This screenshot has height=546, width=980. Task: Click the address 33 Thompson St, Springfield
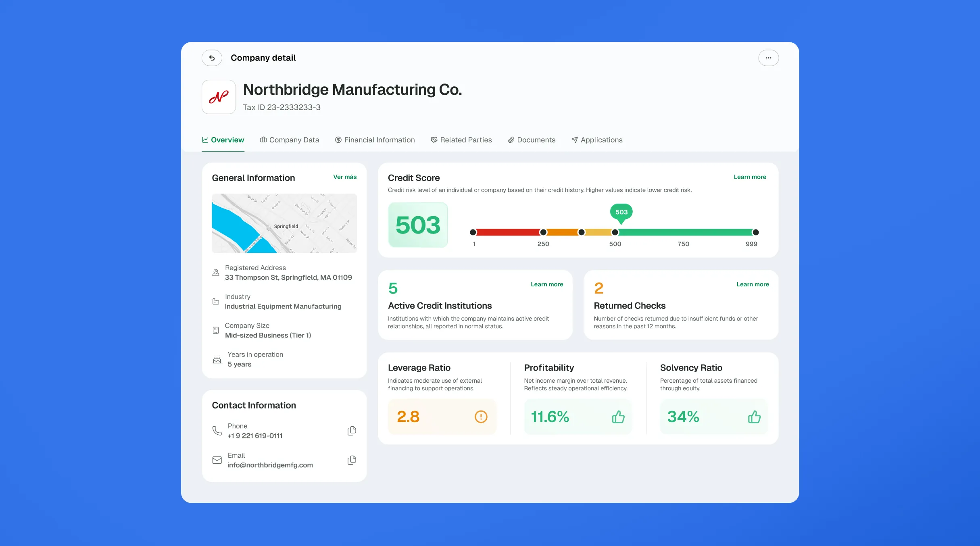[288, 277]
